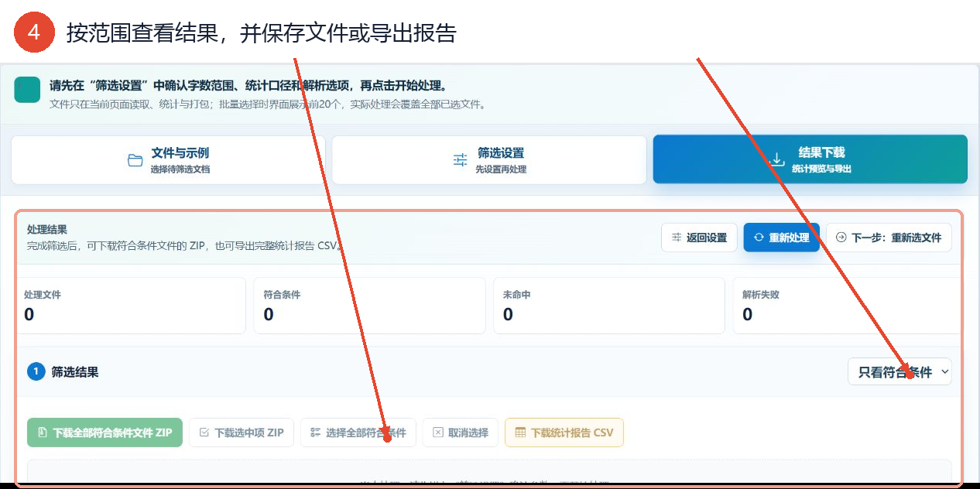Click the settings icon on 返回设置 button

click(677, 238)
